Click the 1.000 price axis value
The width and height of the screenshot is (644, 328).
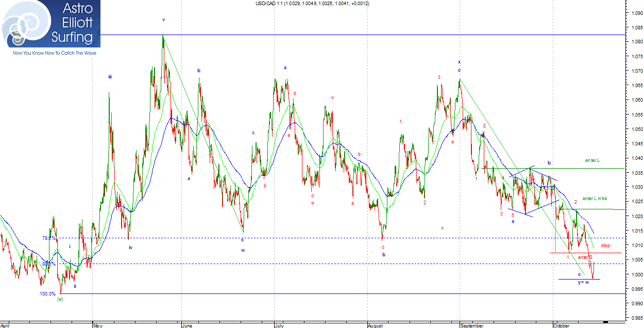(637, 274)
